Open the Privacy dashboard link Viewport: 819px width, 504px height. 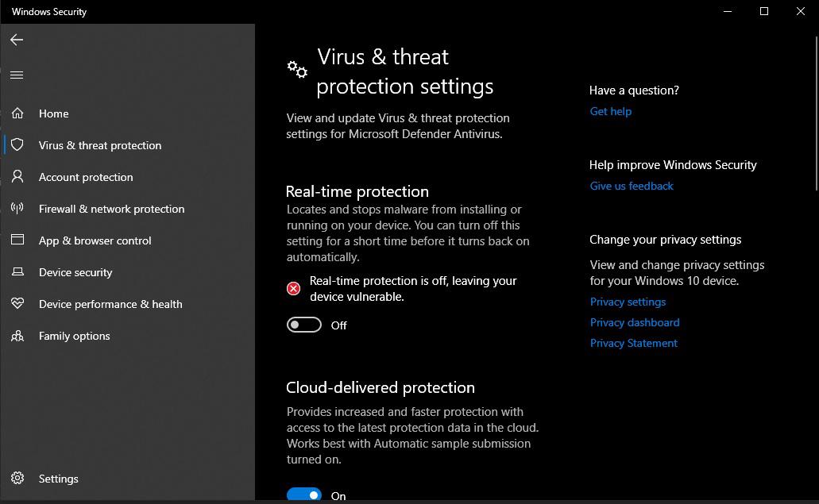635,322
